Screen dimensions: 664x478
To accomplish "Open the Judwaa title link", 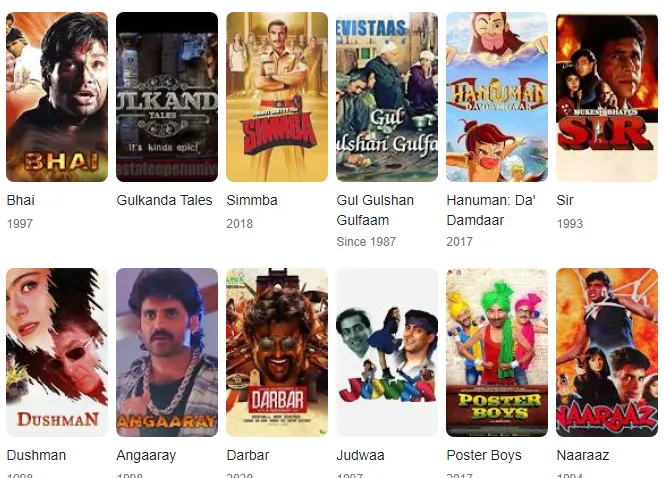I will click(x=360, y=455).
